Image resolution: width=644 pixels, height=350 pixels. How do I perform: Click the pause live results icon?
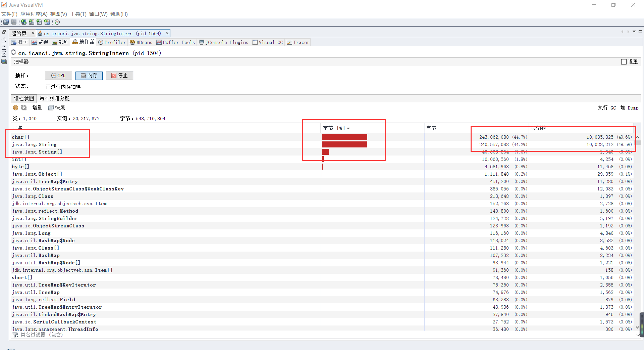[16, 108]
